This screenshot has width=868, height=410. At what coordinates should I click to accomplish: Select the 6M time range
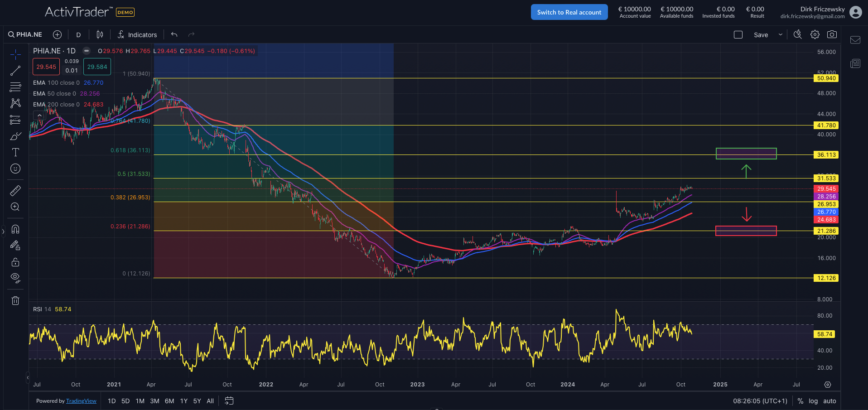pos(169,401)
